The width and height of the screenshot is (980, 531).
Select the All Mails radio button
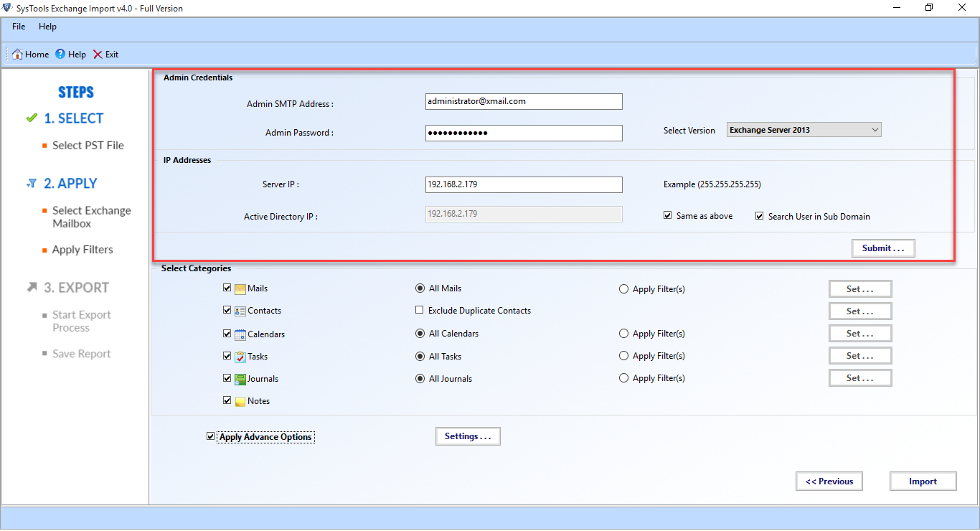(420, 288)
